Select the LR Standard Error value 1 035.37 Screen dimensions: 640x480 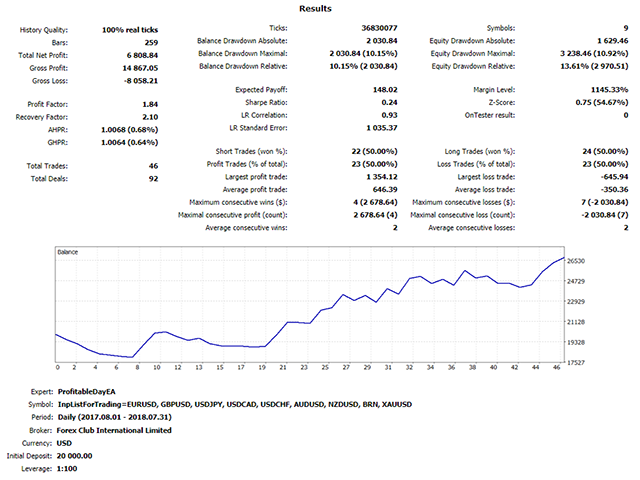pyautogui.click(x=382, y=127)
